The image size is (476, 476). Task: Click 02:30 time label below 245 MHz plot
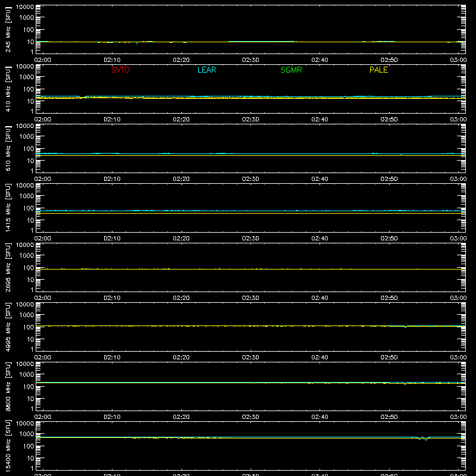[250, 60]
